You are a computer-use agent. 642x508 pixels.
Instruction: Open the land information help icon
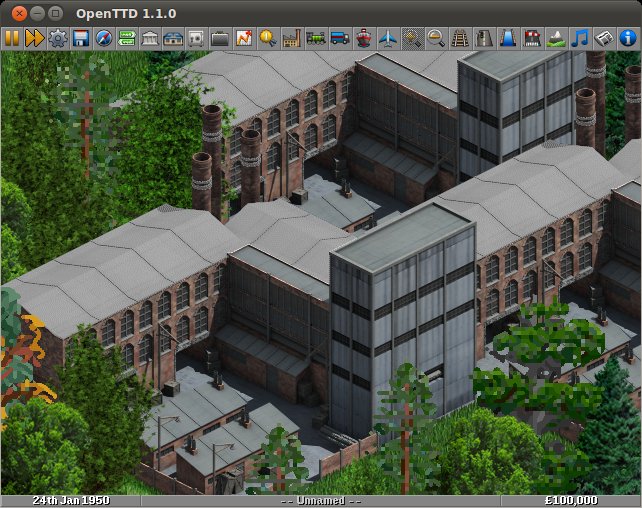pos(628,38)
